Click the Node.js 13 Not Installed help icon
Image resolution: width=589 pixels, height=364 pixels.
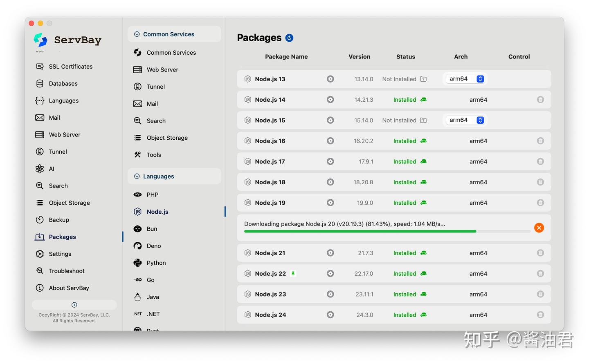(423, 79)
